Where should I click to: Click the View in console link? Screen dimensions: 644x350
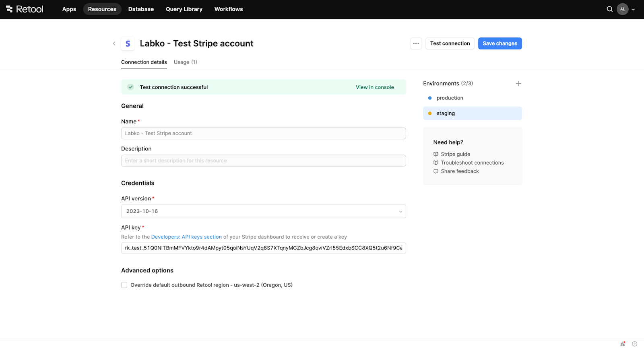pos(375,87)
